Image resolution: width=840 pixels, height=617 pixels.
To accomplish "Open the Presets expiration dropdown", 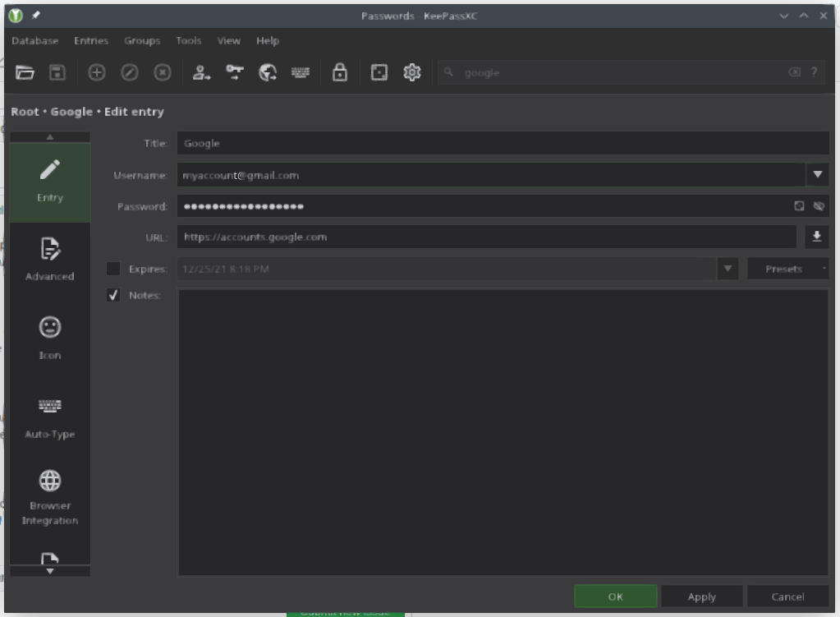I will (787, 269).
